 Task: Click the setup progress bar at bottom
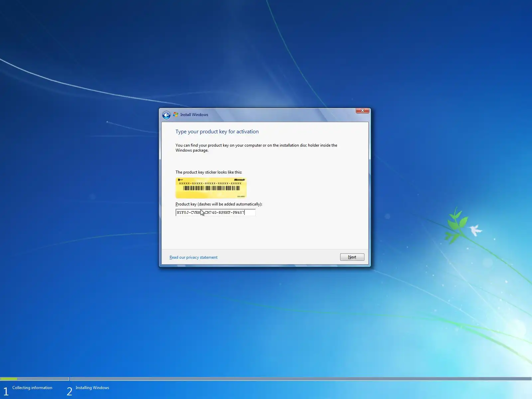coord(266,379)
